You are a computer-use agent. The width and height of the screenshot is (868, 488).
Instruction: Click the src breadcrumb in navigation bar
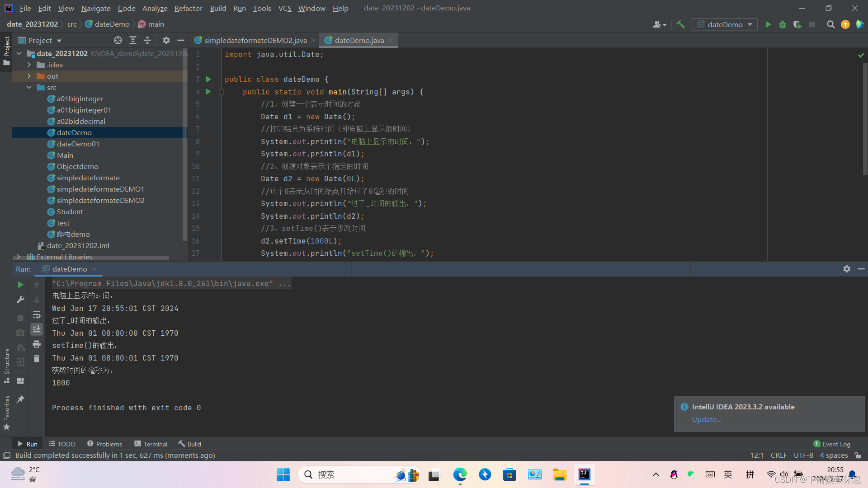pos(72,24)
